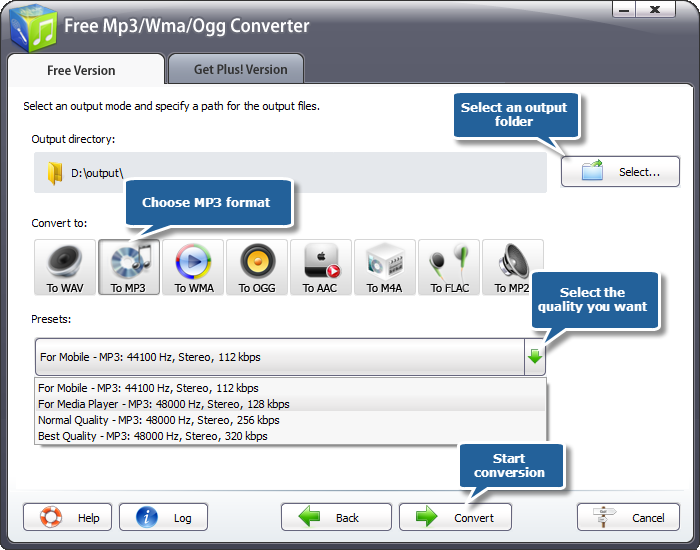Viewport: 700px width, 550px height.
Task: Select the To M4A format icon
Action: 384,267
